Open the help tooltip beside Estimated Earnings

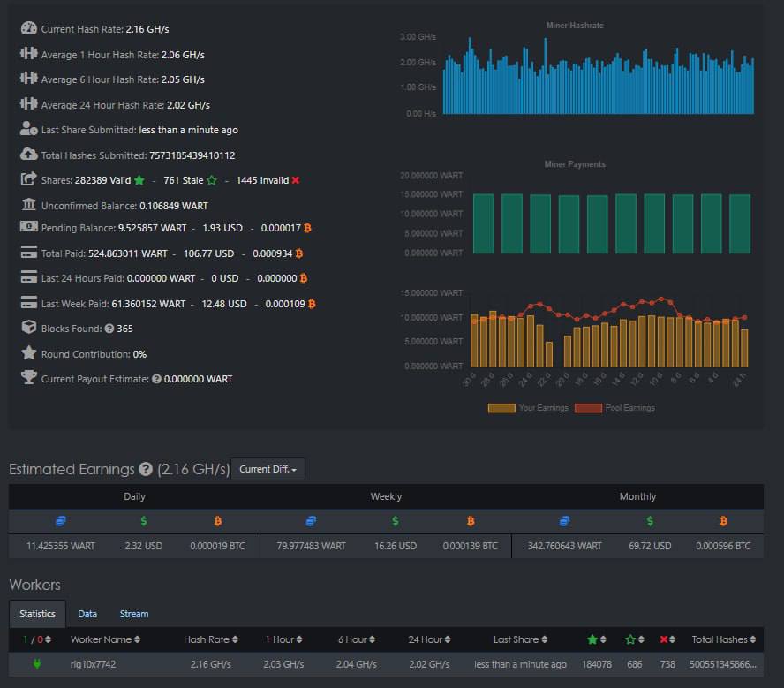pyautogui.click(x=146, y=470)
